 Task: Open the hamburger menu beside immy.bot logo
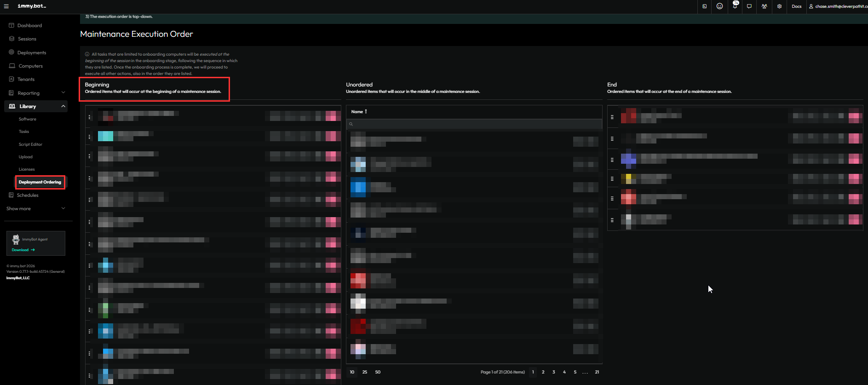[6, 6]
